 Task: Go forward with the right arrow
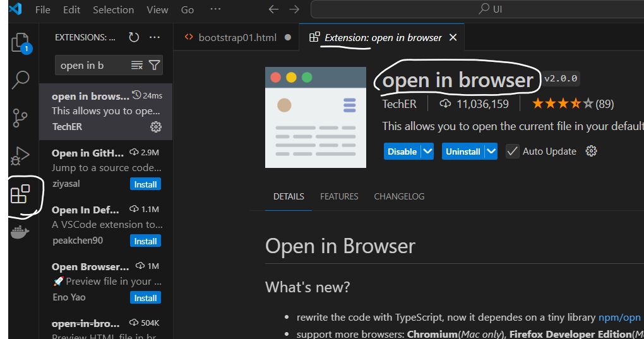coord(294,9)
